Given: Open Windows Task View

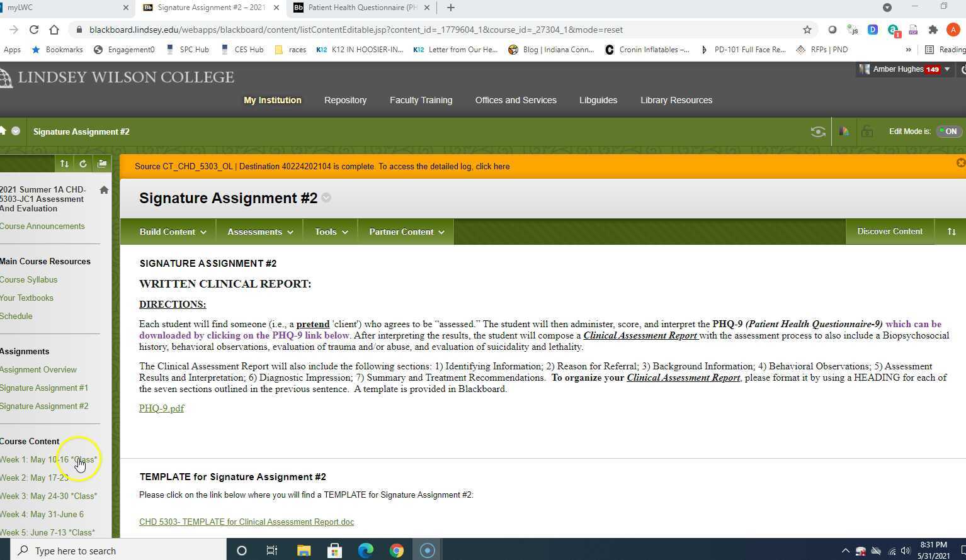Looking at the screenshot, I should (x=271, y=550).
